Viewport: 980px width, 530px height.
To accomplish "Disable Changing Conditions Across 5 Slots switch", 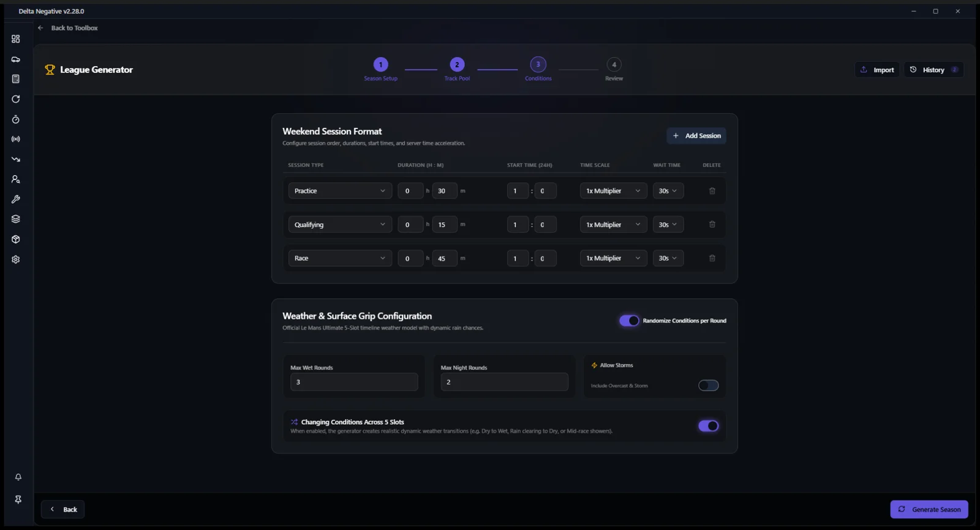I will tap(709, 426).
